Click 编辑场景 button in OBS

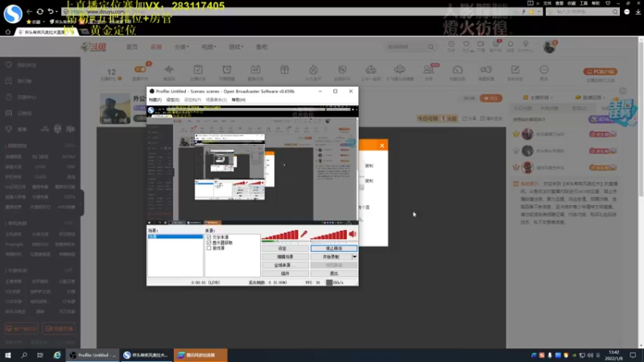[x=285, y=257]
